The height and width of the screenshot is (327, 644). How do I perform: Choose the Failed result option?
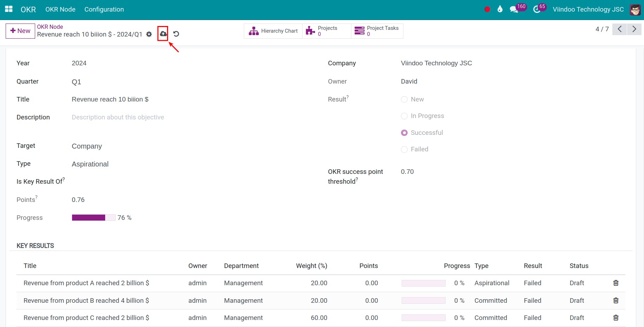pyautogui.click(x=404, y=149)
